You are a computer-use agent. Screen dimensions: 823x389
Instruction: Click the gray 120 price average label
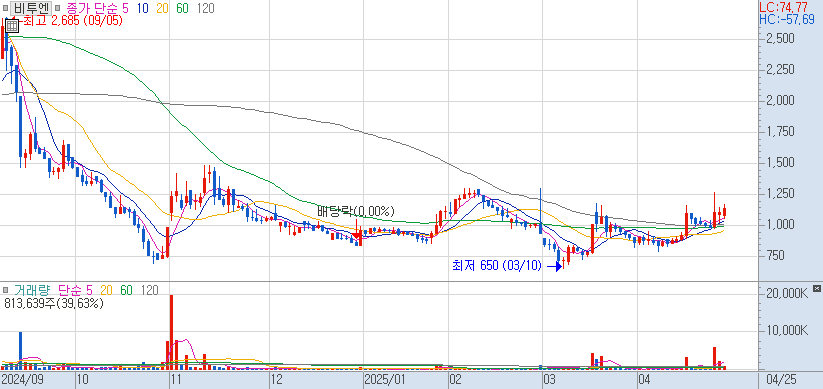coord(206,8)
